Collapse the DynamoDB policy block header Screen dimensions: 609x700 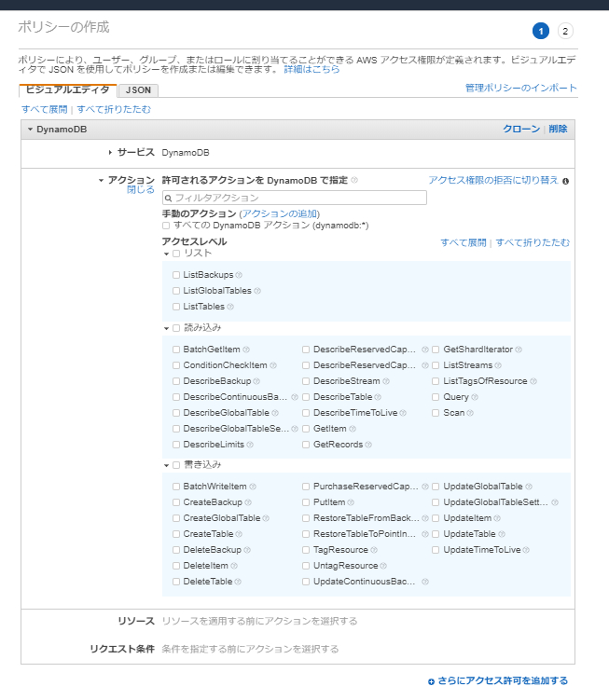(31, 130)
